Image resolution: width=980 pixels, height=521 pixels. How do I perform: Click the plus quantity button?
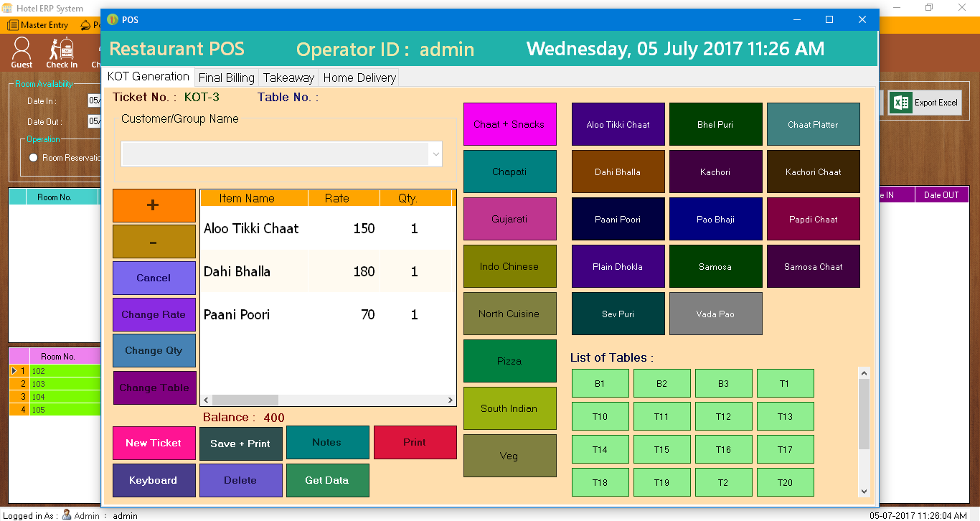click(154, 205)
